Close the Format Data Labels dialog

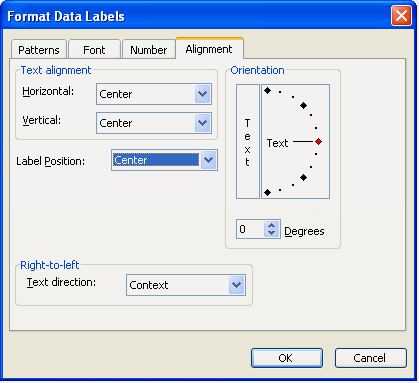(401, 16)
